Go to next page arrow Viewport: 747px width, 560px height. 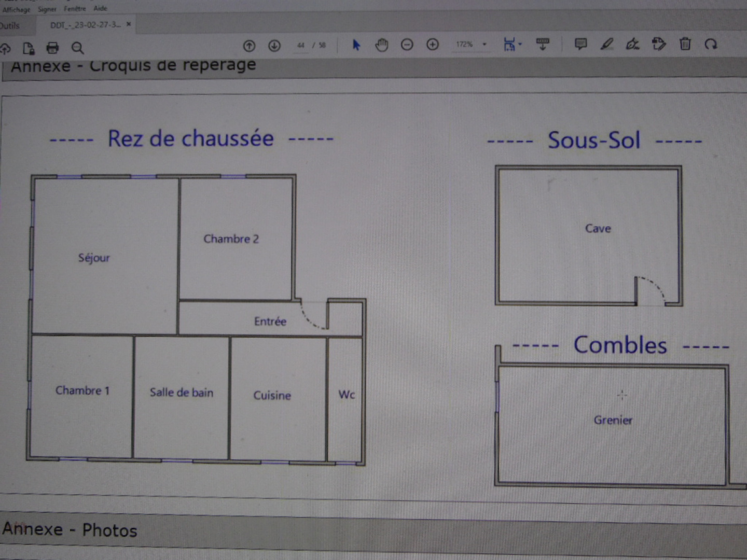(274, 46)
